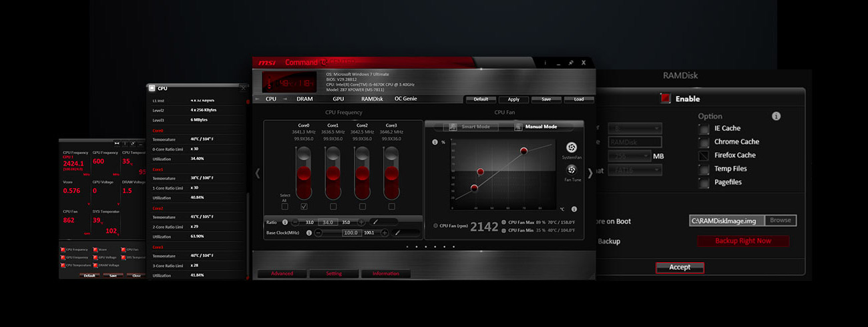
Task: Click the info icon in RAMDisk Option section
Action: [x=776, y=115]
